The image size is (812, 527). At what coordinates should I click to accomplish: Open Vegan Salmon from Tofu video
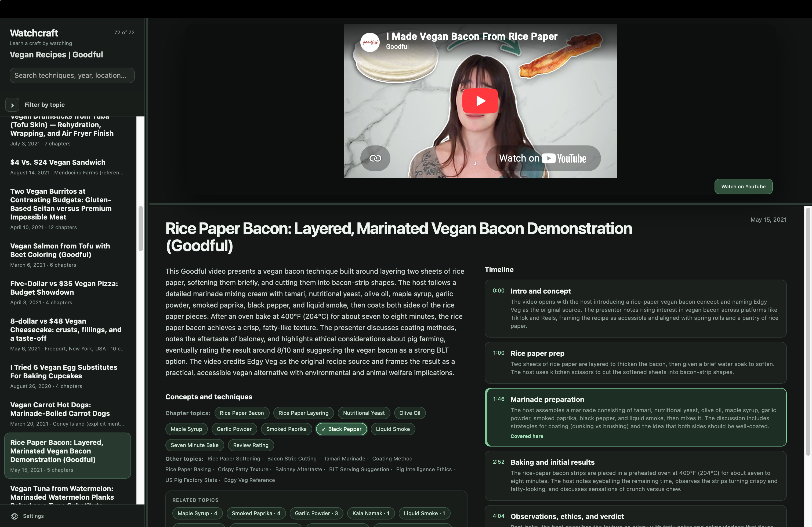tap(68, 255)
